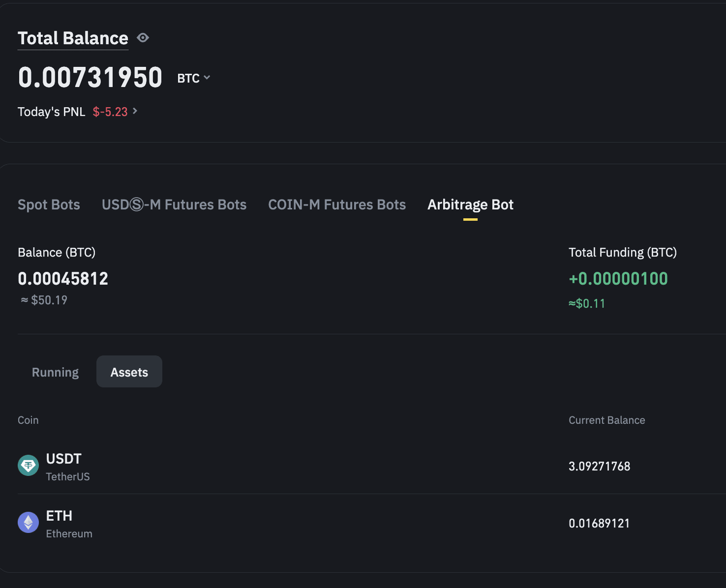Image resolution: width=726 pixels, height=588 pixels.
Task: Click the USDT balance 3.09271768
Action: click(x=599, y=466)
